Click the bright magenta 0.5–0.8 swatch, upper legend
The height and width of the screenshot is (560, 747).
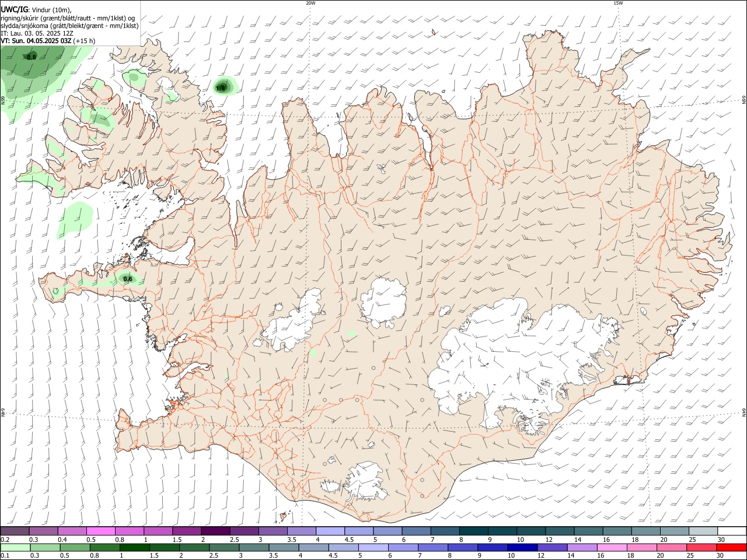[100, 531]
